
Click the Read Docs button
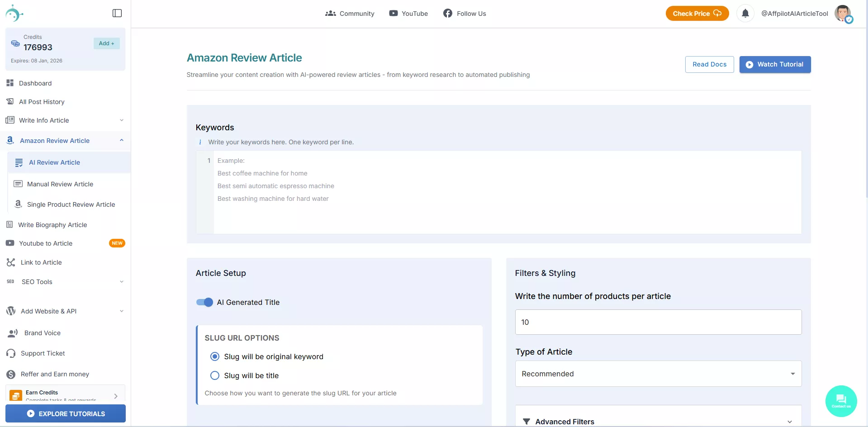pyautogui.click(x=709, y=64)
